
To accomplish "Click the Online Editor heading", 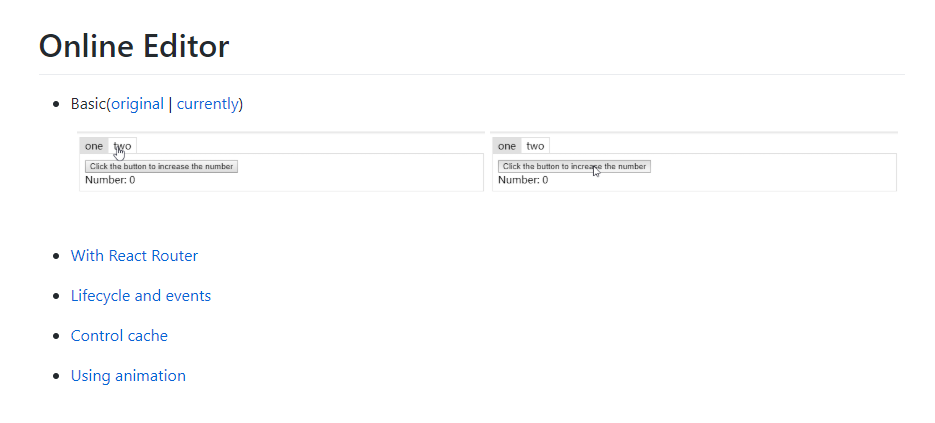I will coord(134,46).
